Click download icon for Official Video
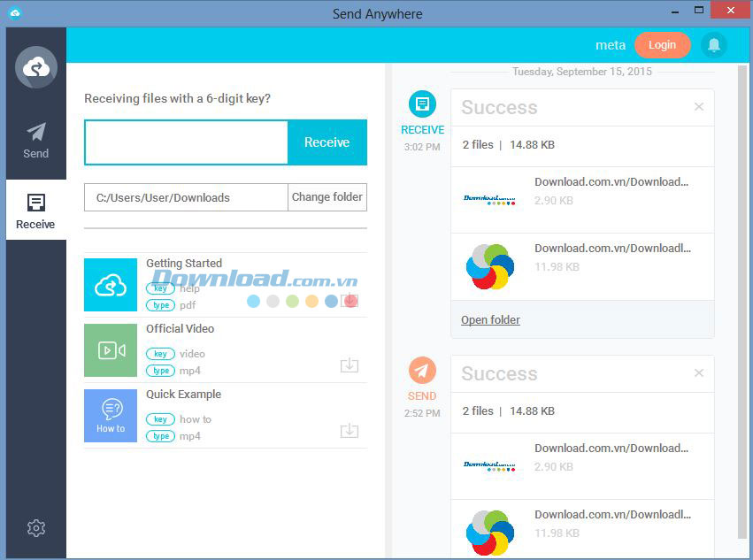The height and width of the screenshot is (560, 753). 350,365
